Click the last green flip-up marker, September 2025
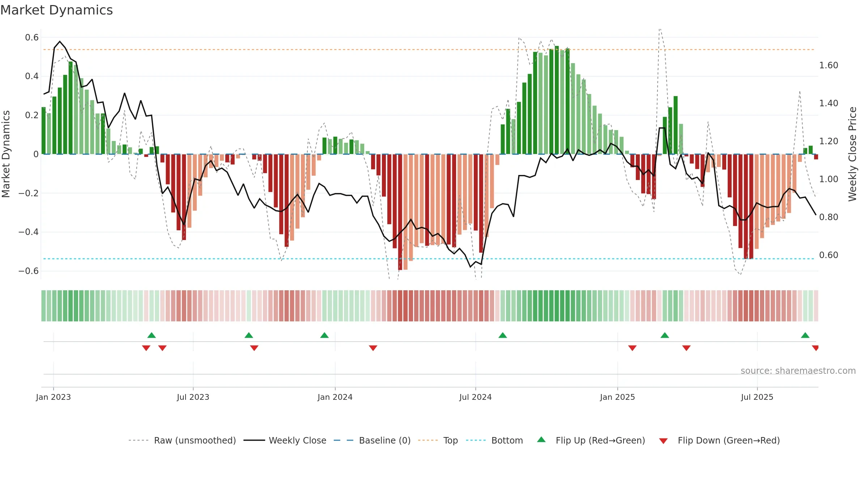This screenshot has width=868, height=488. [805, 335]
